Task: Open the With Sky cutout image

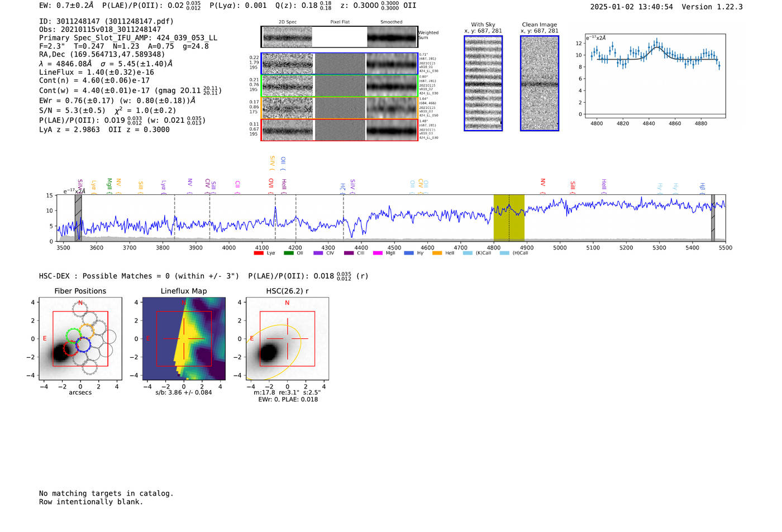Action: click(x=483, y=83)
